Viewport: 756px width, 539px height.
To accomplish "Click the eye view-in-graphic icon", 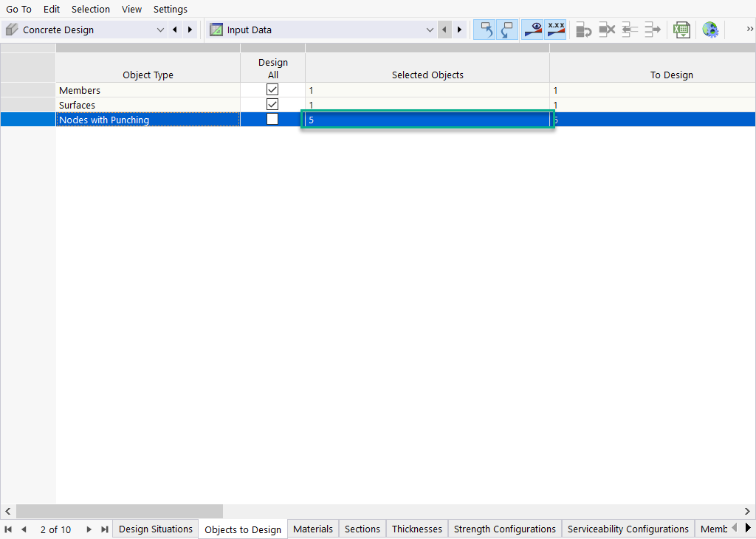I will point(532,30).
